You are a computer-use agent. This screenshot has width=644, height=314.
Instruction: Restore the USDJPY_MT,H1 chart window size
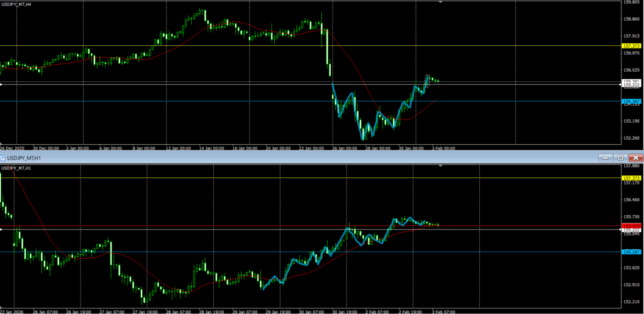(619, 157)
